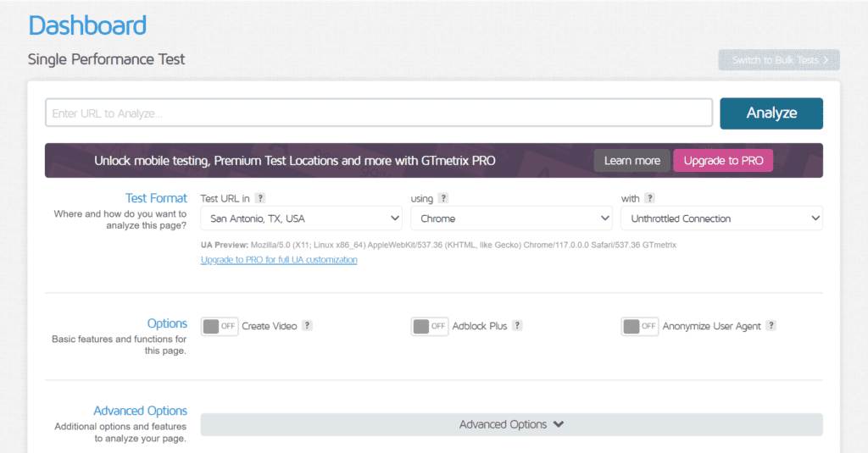Open the Chrome browser dropdown
Viewport: 868px width, 453px height.
511,218
